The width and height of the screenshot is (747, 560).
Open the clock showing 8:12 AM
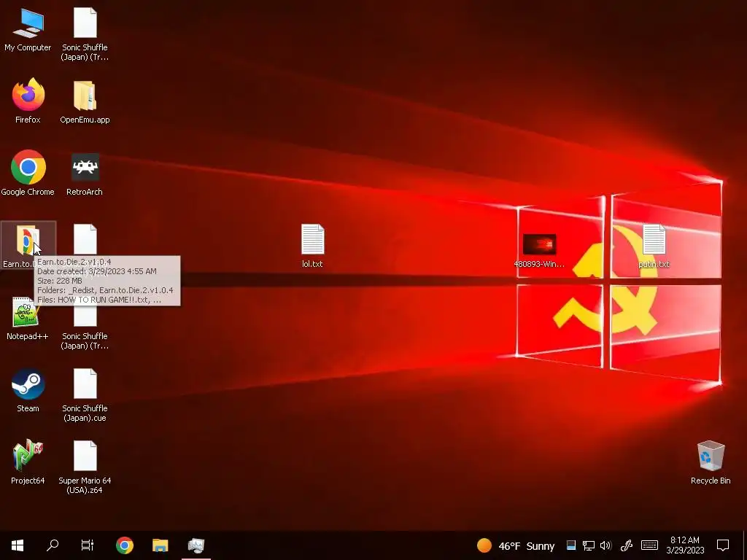tap(685, 545)
